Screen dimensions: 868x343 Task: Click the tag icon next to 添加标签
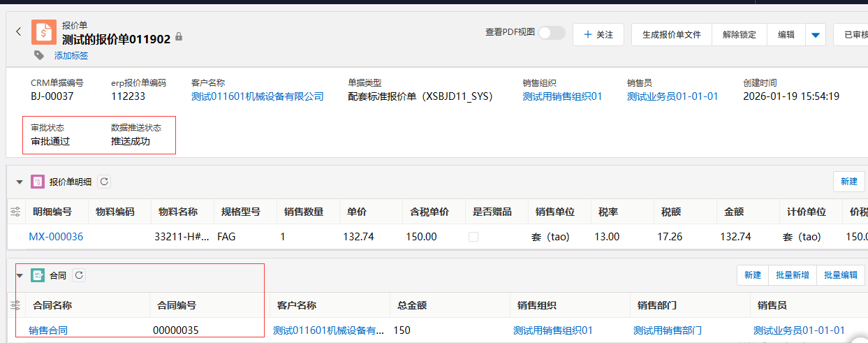39,55
